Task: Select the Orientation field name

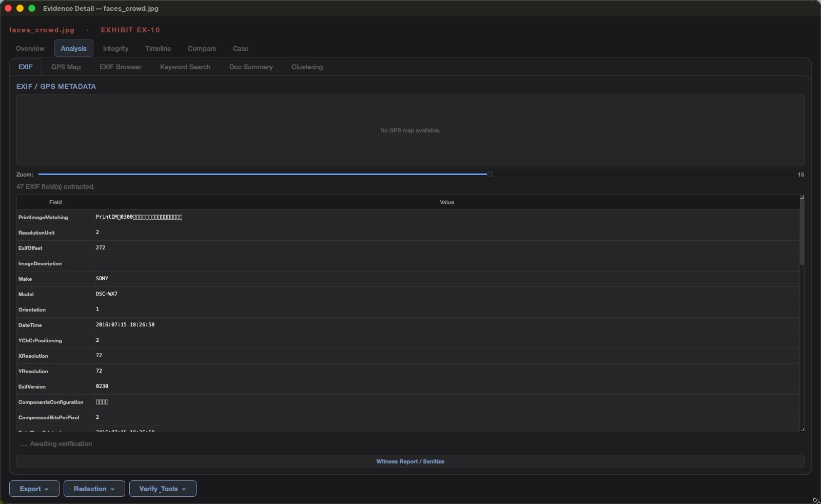Action: click(x=32, y=309)
